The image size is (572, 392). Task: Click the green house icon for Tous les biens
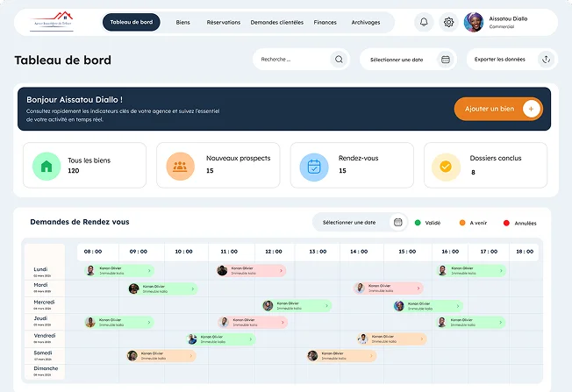[x=46, y=165]
